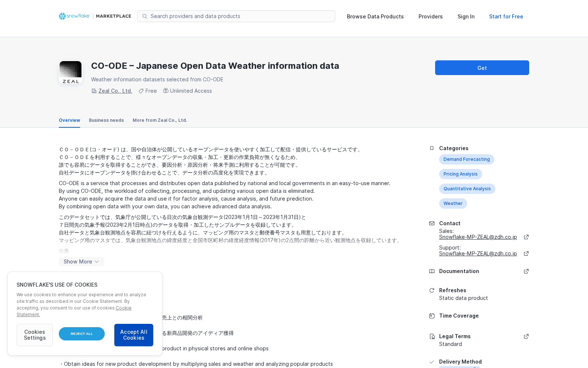The image size is (588, 368).
Task: Click external link icon next to Legal Terms
Action: [x=526, y=336]
